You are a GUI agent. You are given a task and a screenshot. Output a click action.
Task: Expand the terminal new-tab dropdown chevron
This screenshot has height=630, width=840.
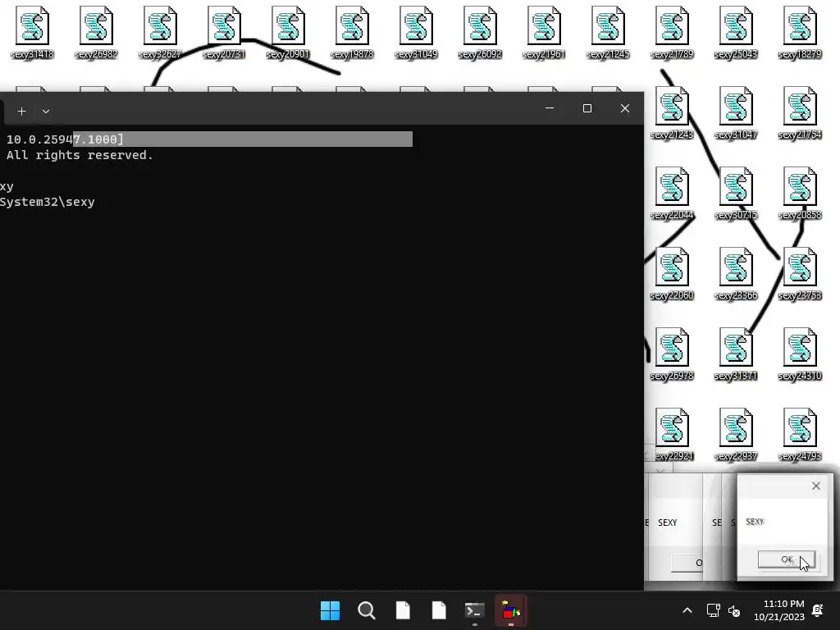(x=46, y=112)
